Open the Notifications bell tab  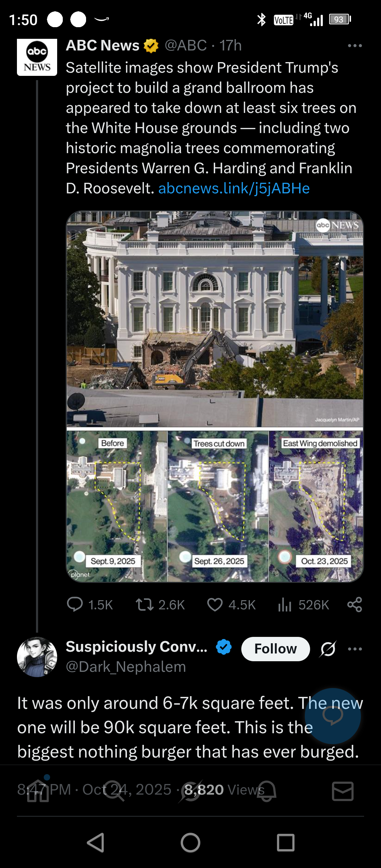coord(267,791)
